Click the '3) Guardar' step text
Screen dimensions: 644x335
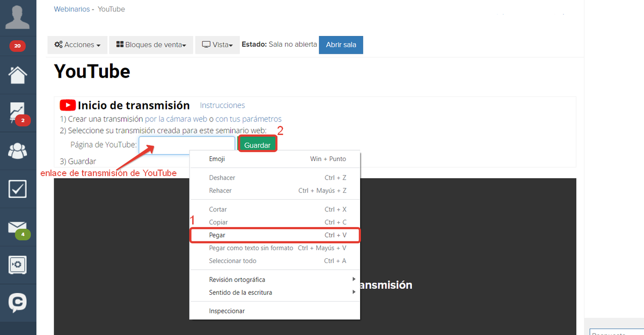pyautogui.click(x=78, y=161)
